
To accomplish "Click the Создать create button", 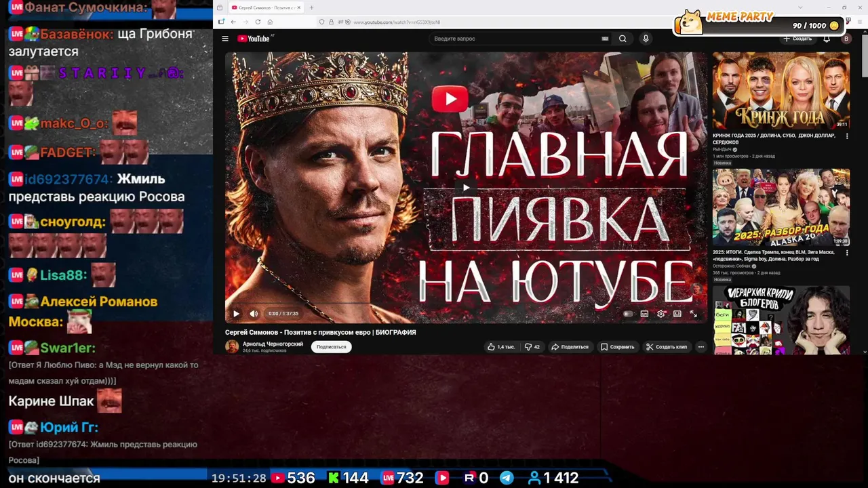I will [797, 39].
